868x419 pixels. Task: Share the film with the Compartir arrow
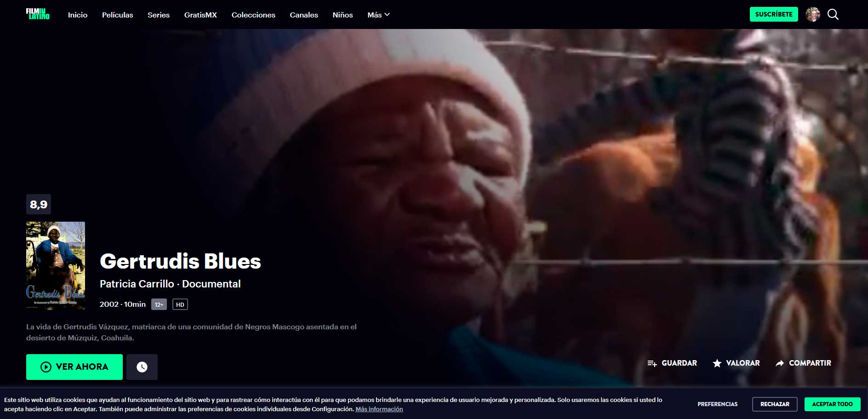(780, 363)
